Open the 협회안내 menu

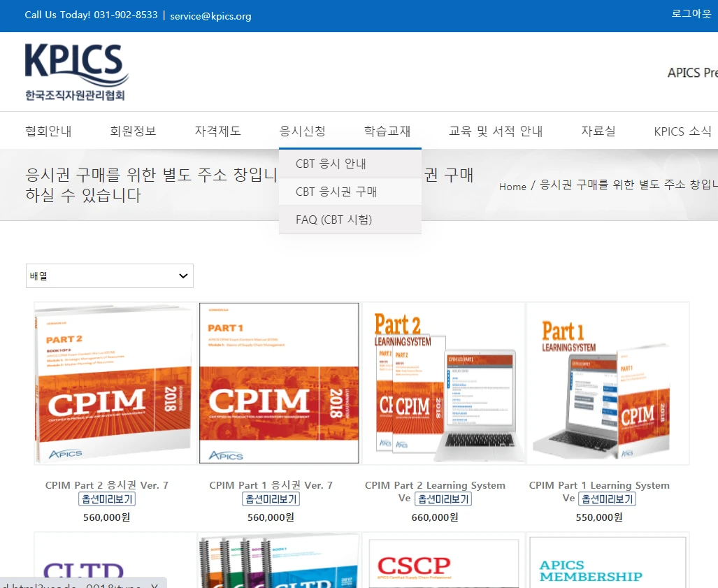coord(48,131)
